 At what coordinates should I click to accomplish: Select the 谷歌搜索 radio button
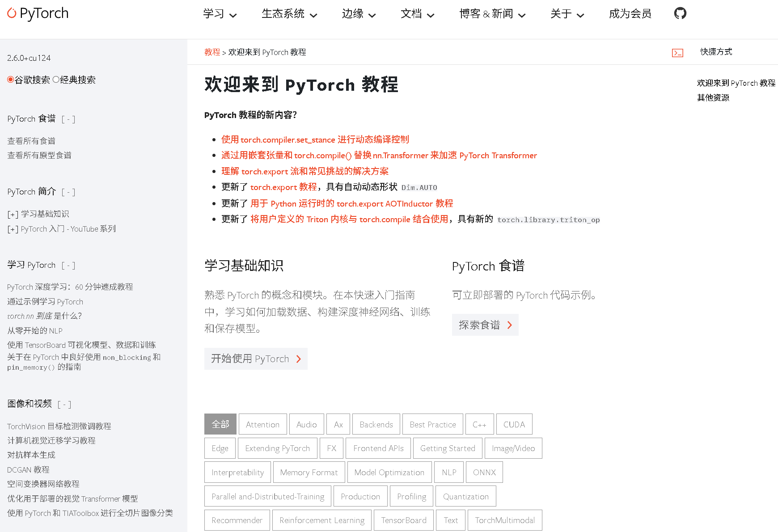click(10, 79)
